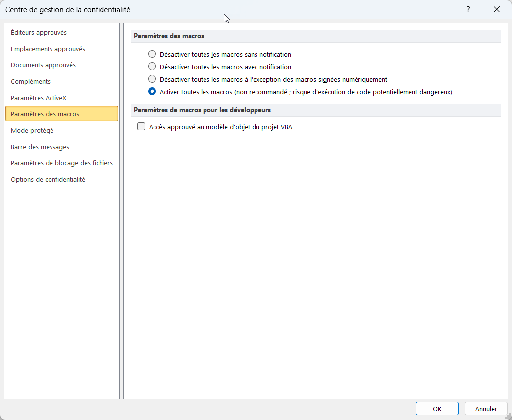Image resolution: width=512 pixels, height=420 pixels.
Task: Click the dialog title bar text
Action: [x=68, y=9]
